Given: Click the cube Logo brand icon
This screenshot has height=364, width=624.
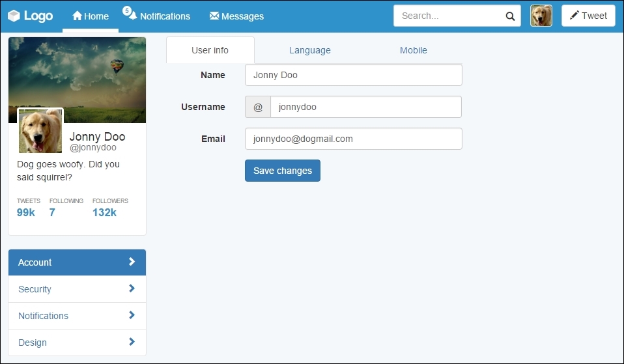Looking at the screenshot, I should click(14, 16).
